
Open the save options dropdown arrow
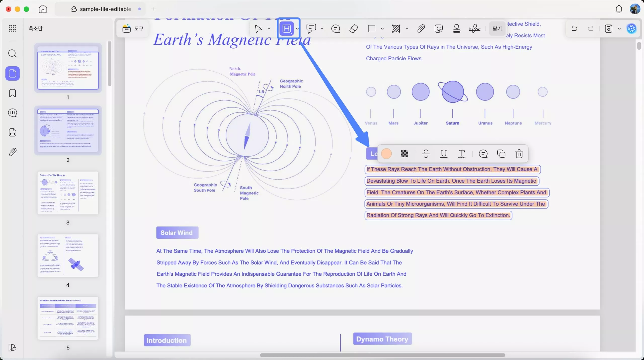[619, 29]
